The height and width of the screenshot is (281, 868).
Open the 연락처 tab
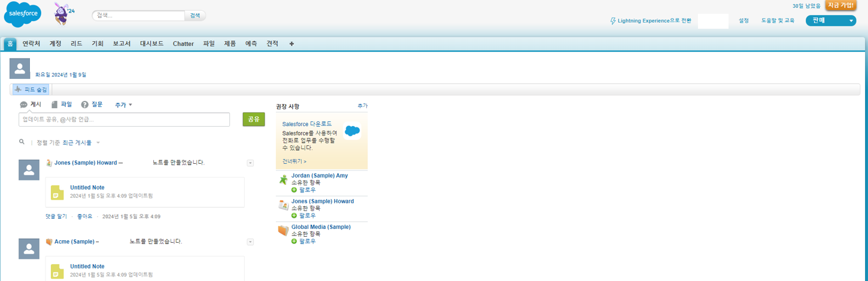pos(32,44)
